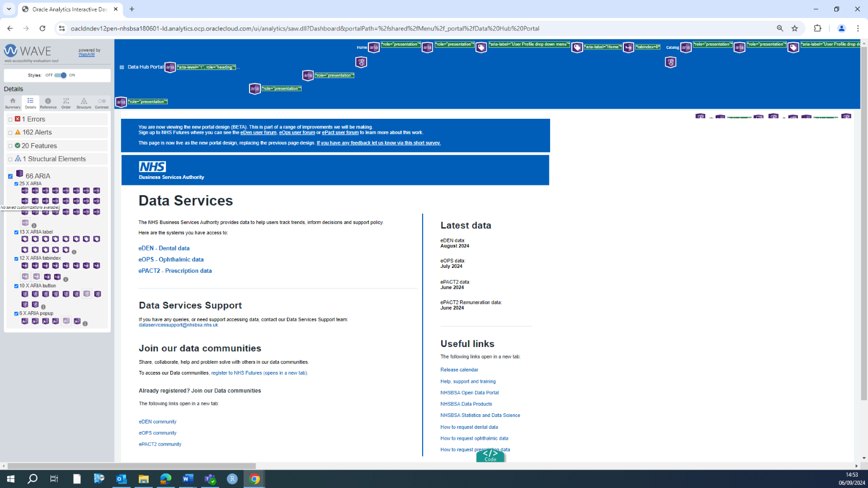Click the horizontal scrollbar thumb
This screenshot has width=868, height=488.
coord(131,466)
